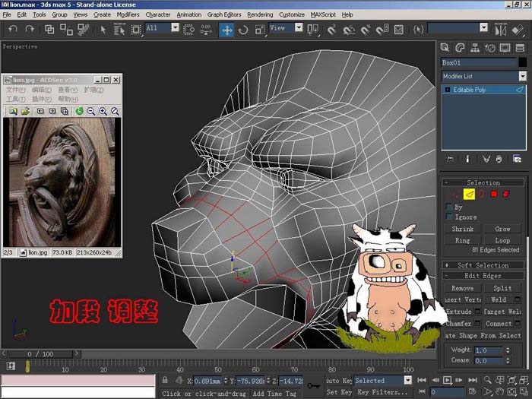This screenshot has height=399, width=532.
Task: Select Element sub-object level icon
Action: (506, 194)
